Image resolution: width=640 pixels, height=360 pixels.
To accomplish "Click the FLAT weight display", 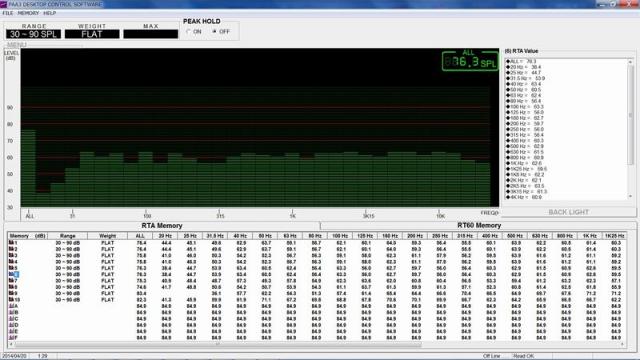I will [92, 34].
